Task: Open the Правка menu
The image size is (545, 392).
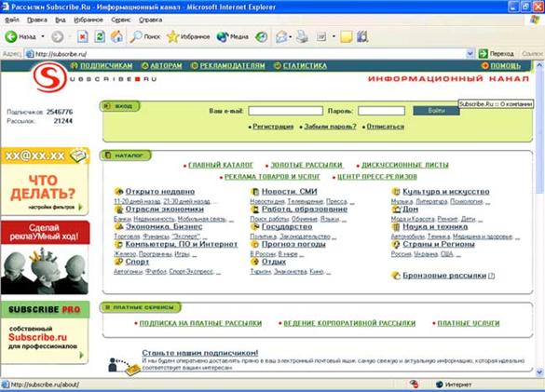Action: point(37,20)
